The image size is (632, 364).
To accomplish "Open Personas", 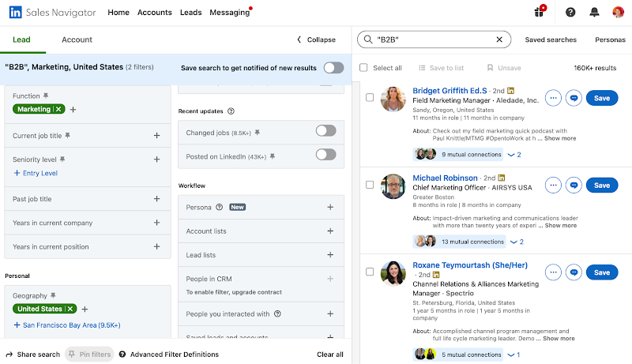I will pyautogui.click(x=610, y=39).
